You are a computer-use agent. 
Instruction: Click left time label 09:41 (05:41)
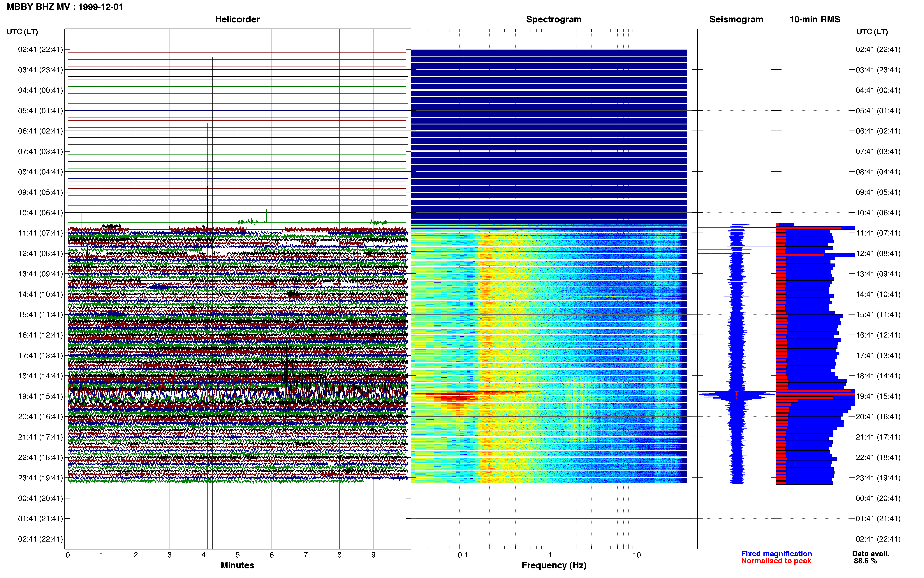coord(40,192)
